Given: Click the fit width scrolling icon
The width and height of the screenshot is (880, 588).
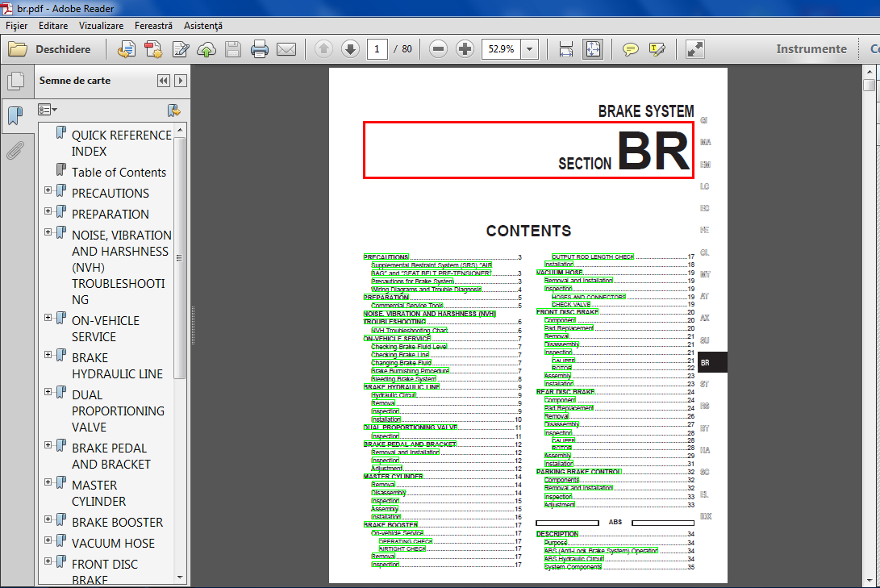Looking at the screenshot, I should [566, 49].
